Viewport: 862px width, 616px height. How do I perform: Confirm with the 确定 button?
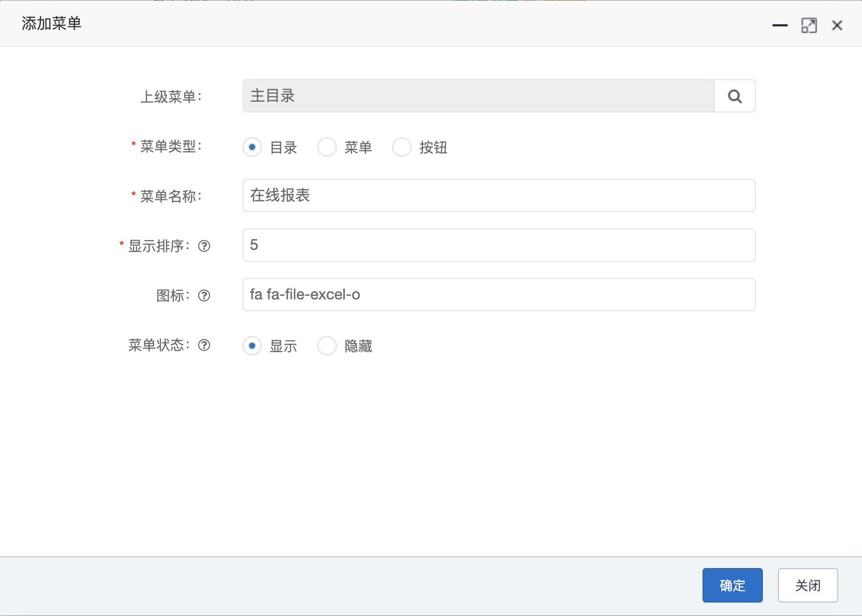[733, 585]
